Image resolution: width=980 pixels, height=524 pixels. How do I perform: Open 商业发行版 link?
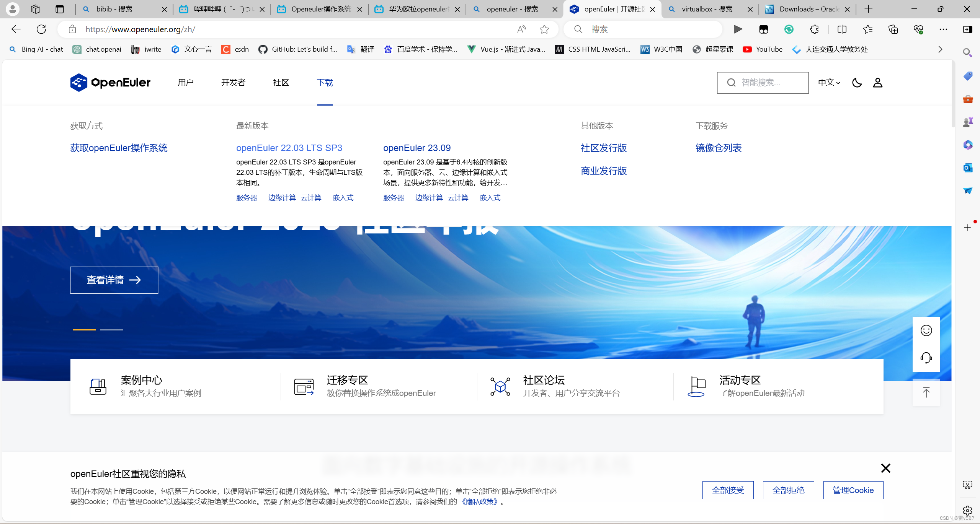click(x=604, y=171)
